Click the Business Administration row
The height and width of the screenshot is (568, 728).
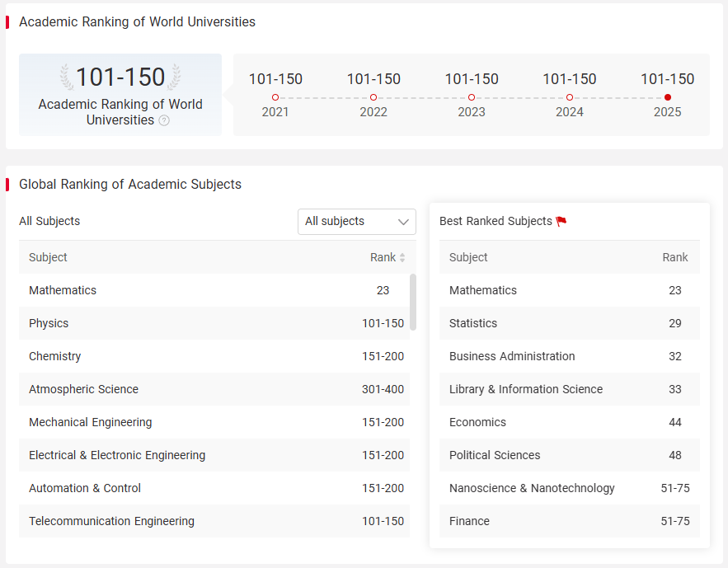tap(569, 356)
